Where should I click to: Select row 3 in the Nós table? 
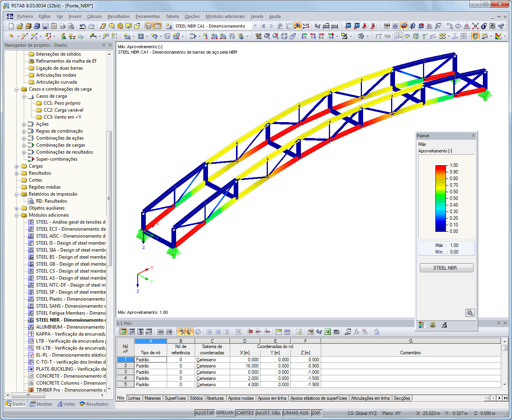[x=125, y=372]
